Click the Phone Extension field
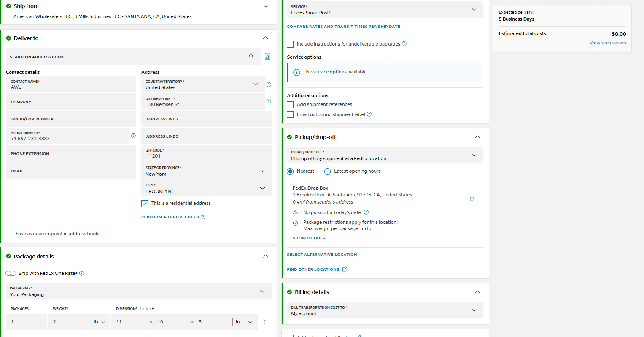The height and width of the screenshot is (337, 644). pyautogui.click(x=71, y=154)
